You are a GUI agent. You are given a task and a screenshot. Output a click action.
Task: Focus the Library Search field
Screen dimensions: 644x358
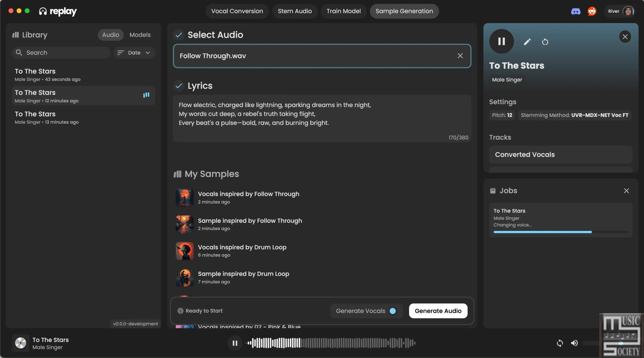61,53
